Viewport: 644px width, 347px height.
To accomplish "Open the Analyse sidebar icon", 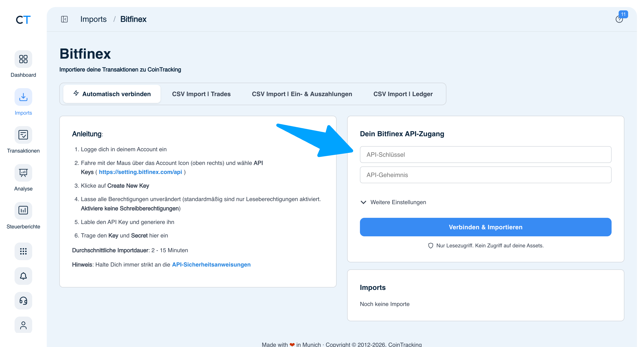I will tap(23, 173).
